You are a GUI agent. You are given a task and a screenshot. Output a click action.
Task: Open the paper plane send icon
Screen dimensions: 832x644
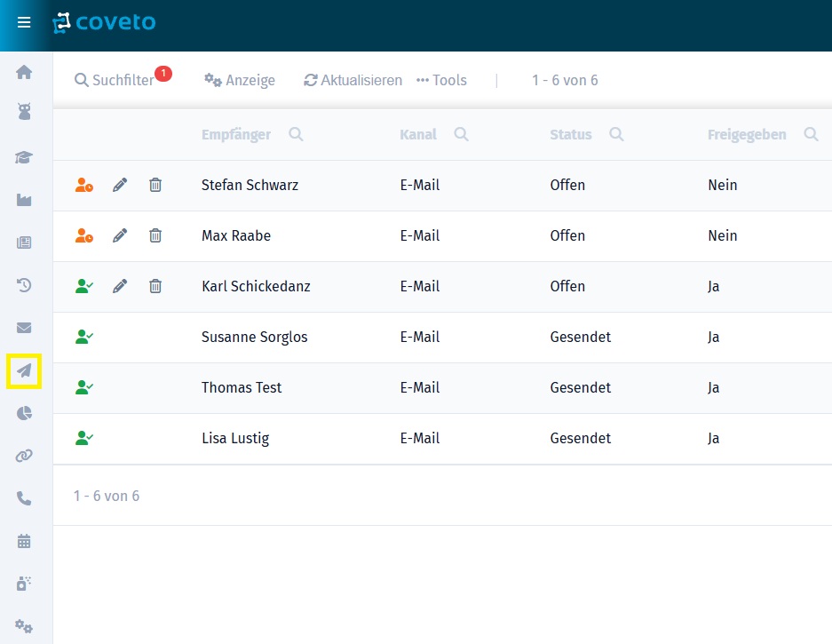click(24, 370)
